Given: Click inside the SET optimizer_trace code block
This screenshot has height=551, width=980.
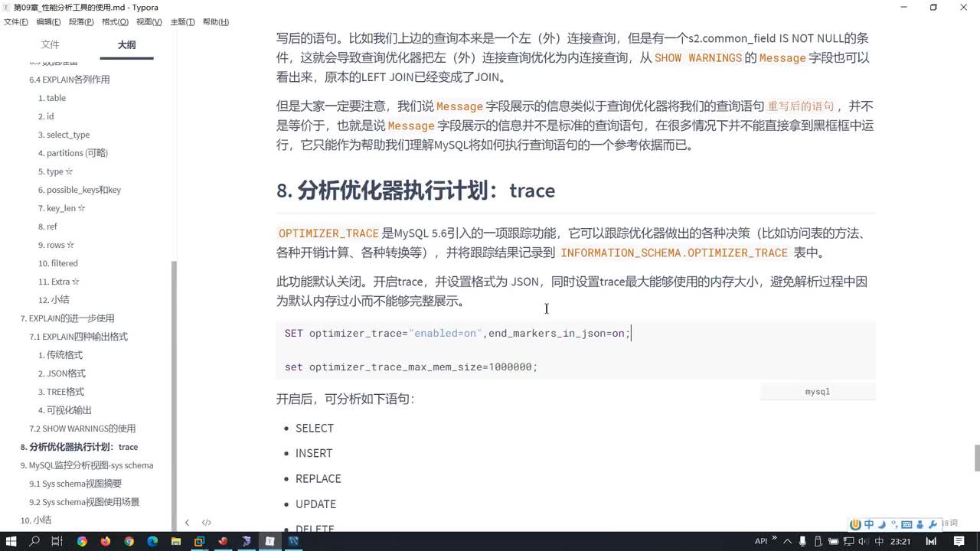Looking at the screenshot, I should pyautogui.click(x=576, y=350).
